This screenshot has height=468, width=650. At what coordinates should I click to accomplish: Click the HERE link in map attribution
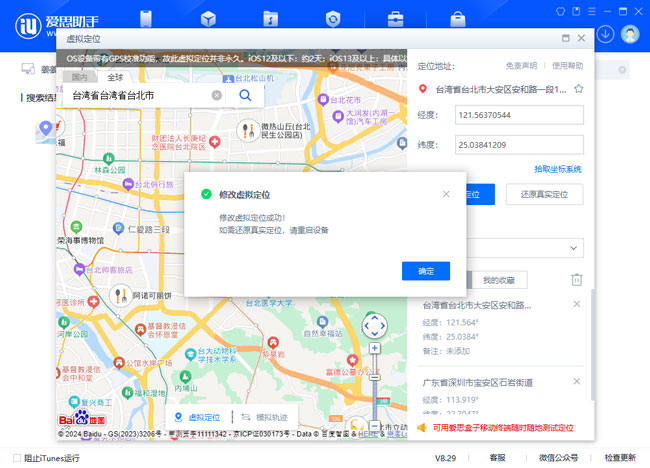click(x=368, y=434)
